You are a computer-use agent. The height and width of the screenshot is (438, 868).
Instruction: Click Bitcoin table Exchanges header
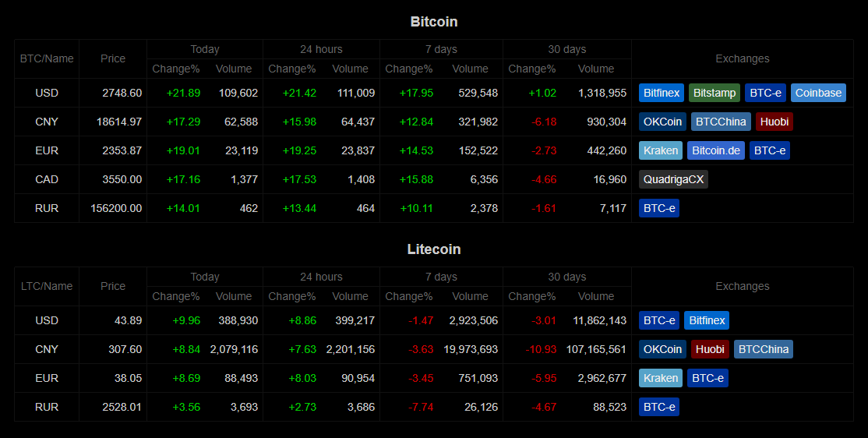coord(743,58)
